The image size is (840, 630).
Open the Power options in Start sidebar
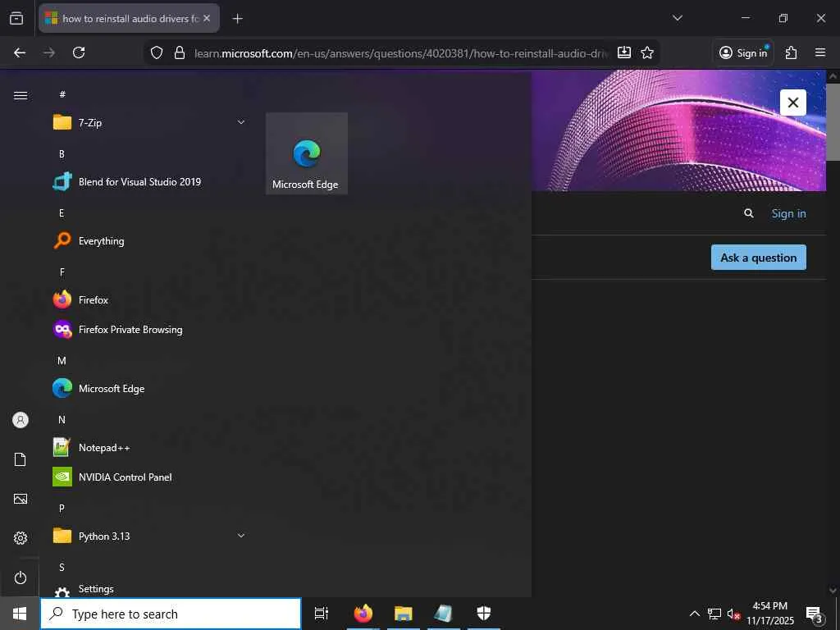pyautogui.click(x=21, y=577)
